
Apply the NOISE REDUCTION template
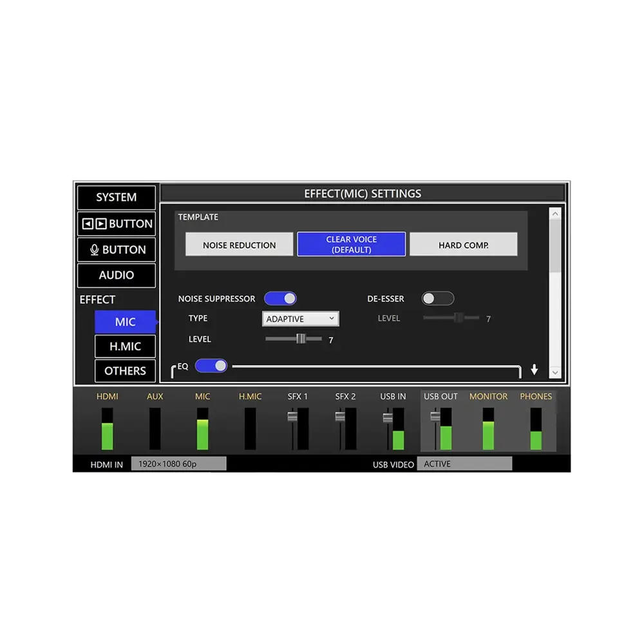click(239, 245)
